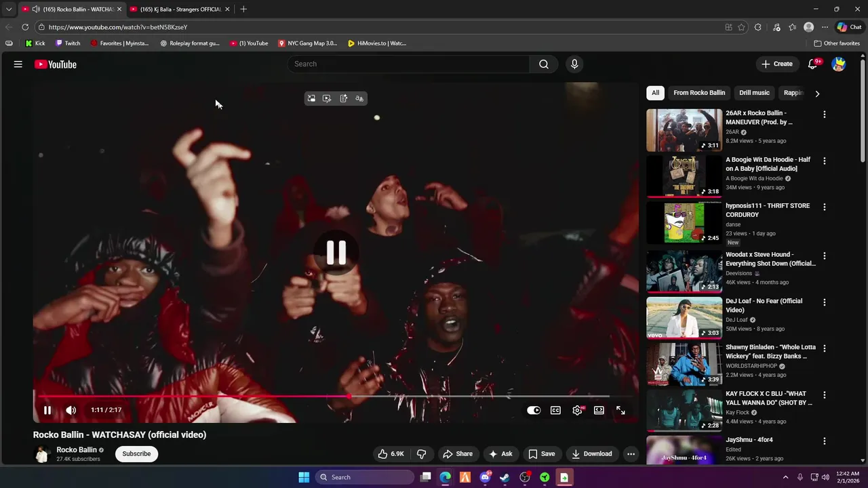This screenshot has height=488, width=868.
Task: Open options for JayShmu 4for4 video
Action: click(825, 441)
